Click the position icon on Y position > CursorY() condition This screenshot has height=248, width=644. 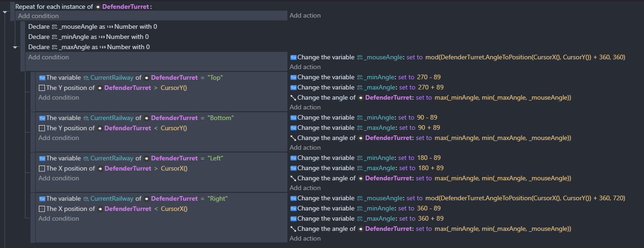[42, 88]
